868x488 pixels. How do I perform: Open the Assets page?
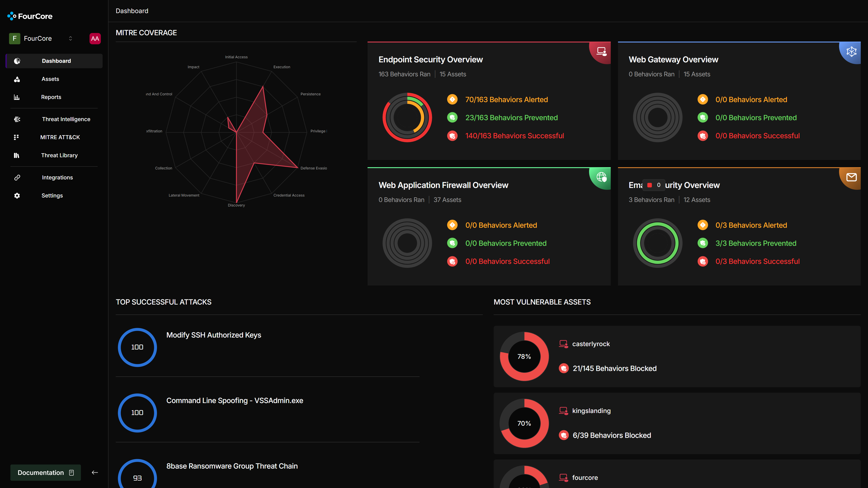50,79
